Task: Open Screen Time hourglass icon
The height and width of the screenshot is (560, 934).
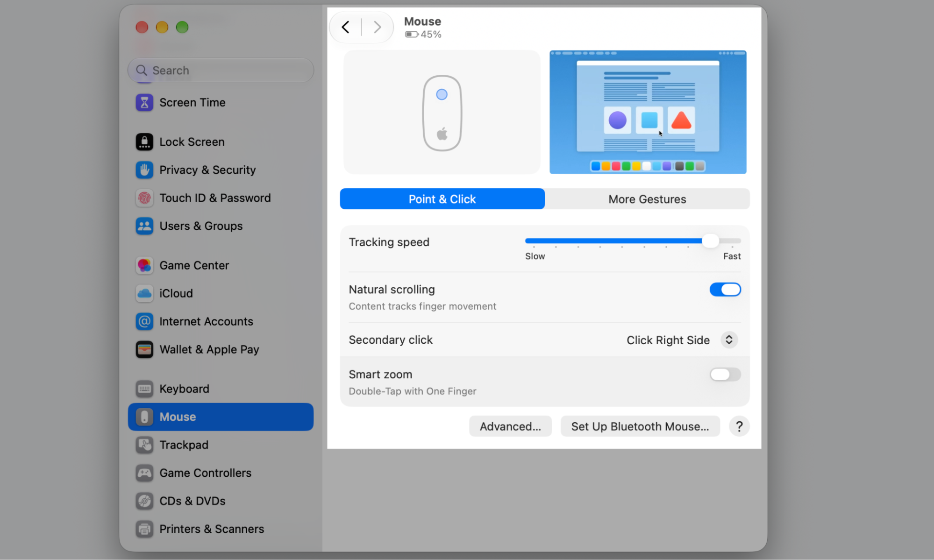Action: (x=144, y=102)
